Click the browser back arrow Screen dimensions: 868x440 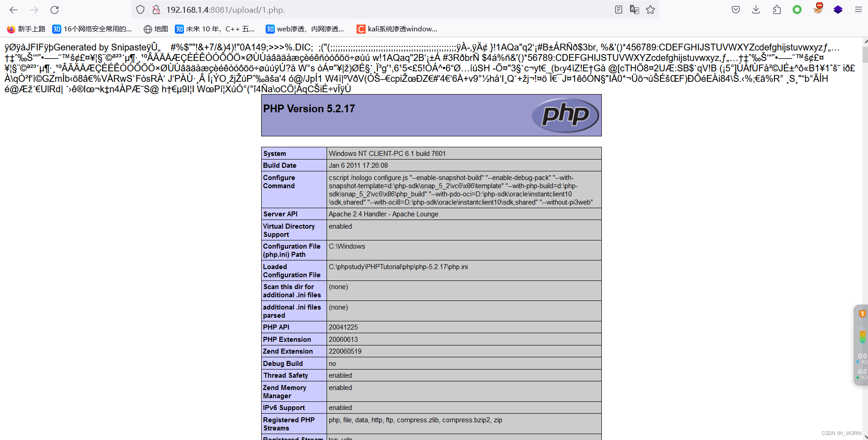coord(14,10)
